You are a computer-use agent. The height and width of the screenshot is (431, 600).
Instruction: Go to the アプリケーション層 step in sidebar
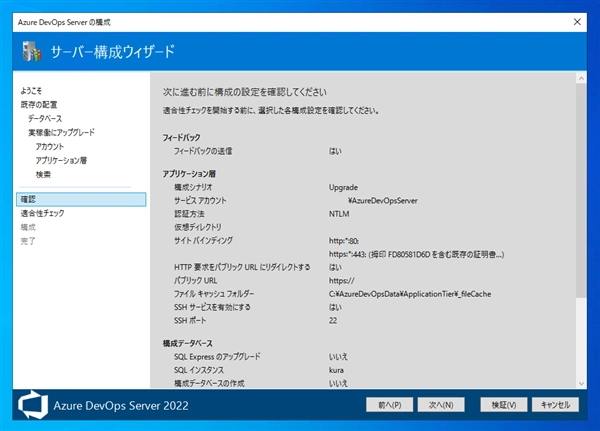tap(61, 160)
